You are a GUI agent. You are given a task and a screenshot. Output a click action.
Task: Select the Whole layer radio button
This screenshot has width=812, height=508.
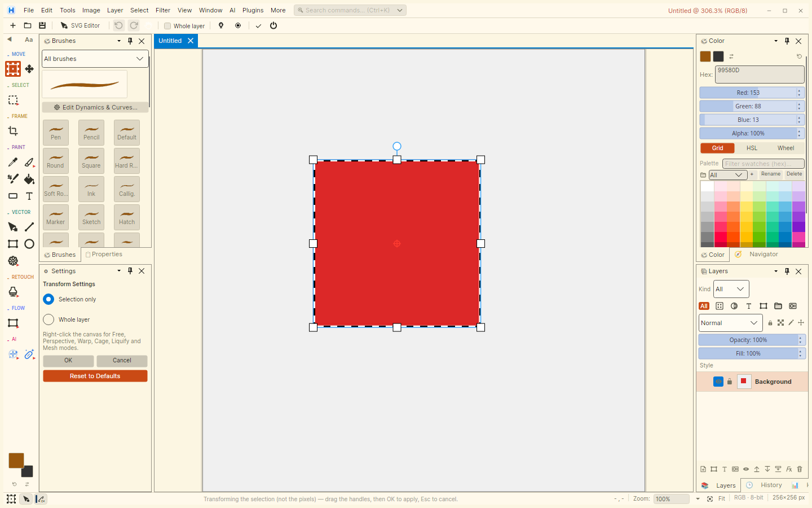pyautogui.click(x=48, y=319)
